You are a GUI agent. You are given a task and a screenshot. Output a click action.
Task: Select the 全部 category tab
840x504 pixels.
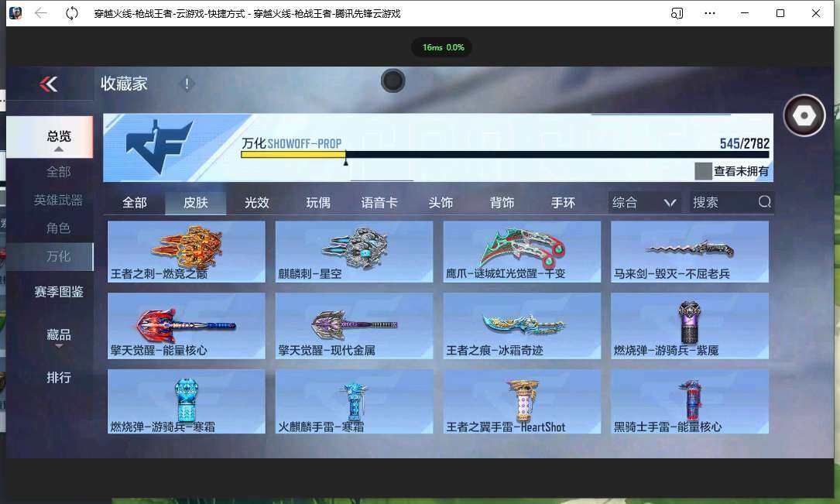[x=135, y=203]
